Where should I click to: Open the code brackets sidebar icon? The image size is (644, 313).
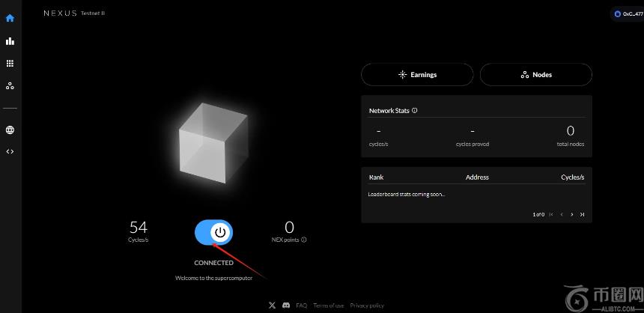(10, 151)
